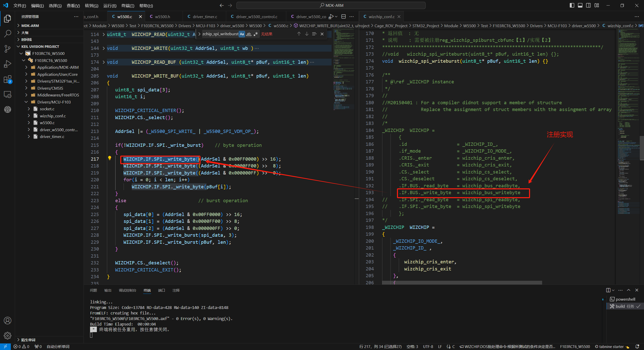Unfold WIZCHIP_READ_BUF function at line 174
This screenshot has height=350, width=644.
(x=104, y=62)
